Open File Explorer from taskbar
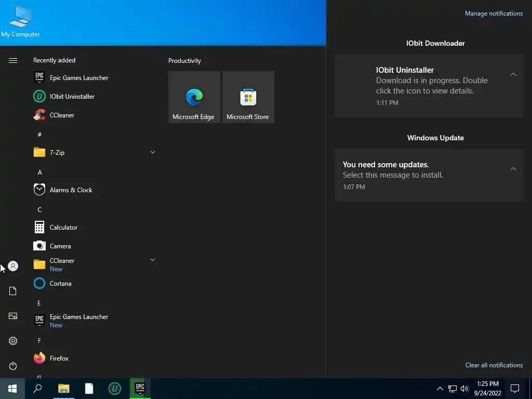Viewport: 532px width, 399px height. tap(63, 389)
